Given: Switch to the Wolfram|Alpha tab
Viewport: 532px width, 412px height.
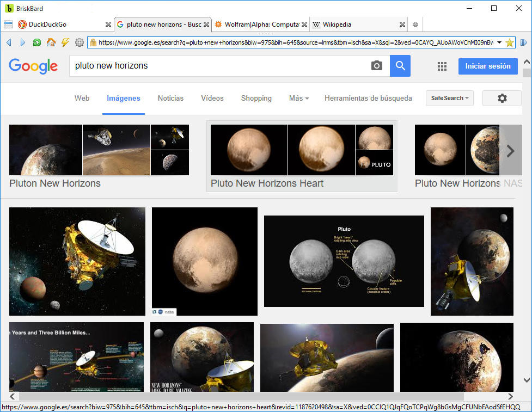Looking at the screenshot, I should (x=261, y=24).
